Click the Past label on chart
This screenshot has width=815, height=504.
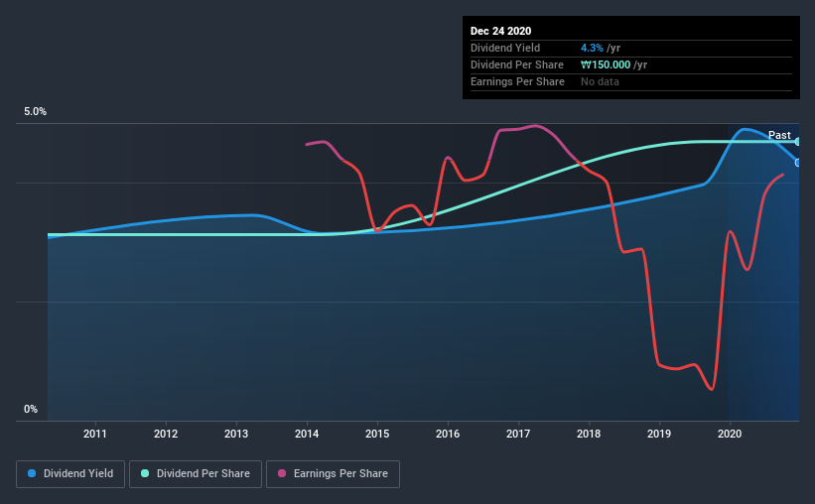tap(779, 135)
